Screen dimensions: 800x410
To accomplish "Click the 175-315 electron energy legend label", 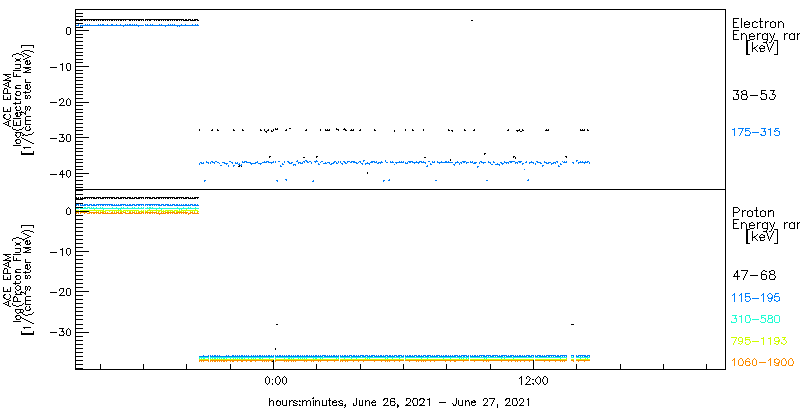I will click(x=756, y=132).
